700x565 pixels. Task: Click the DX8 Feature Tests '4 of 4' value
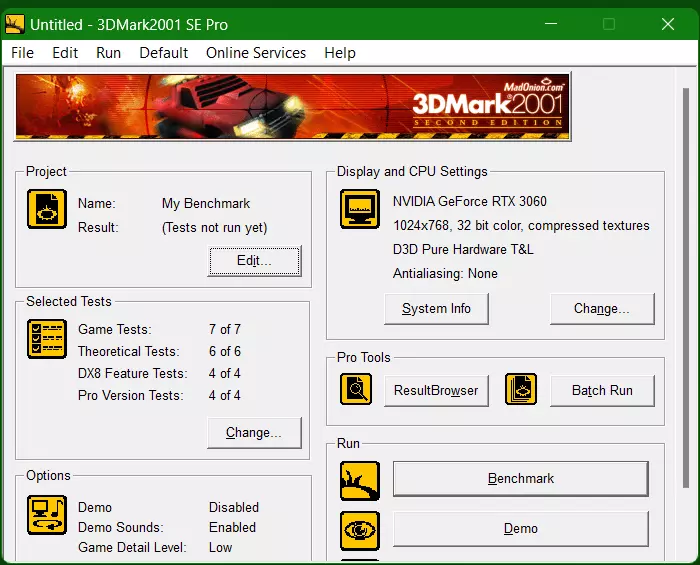coord(225,373)
